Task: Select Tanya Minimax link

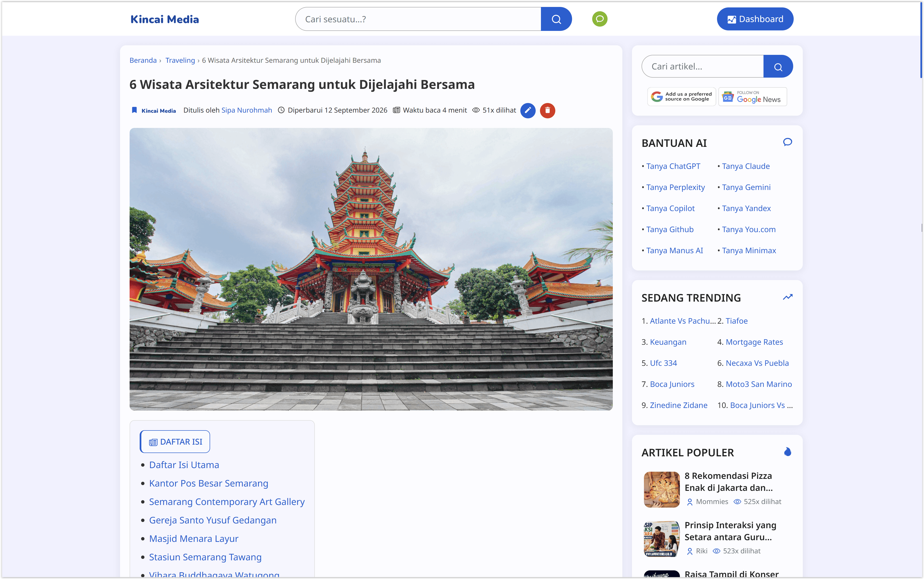Action: pyautogui.click(x=749, y=250)
